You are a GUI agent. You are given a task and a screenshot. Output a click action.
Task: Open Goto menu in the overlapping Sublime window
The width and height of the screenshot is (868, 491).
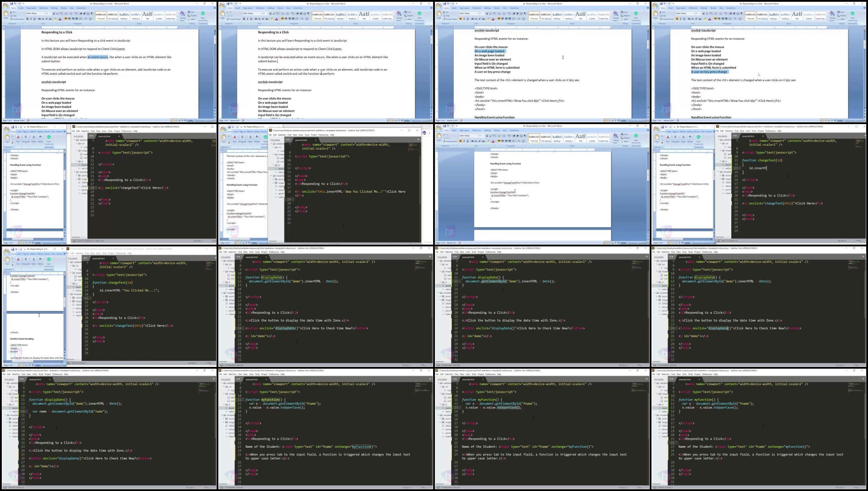[301, 135]
